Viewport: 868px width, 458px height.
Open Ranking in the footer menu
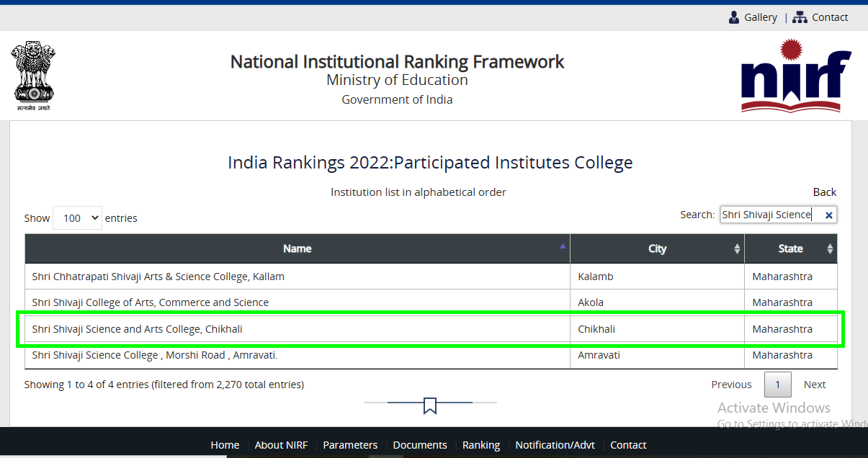tap(481, 445)
